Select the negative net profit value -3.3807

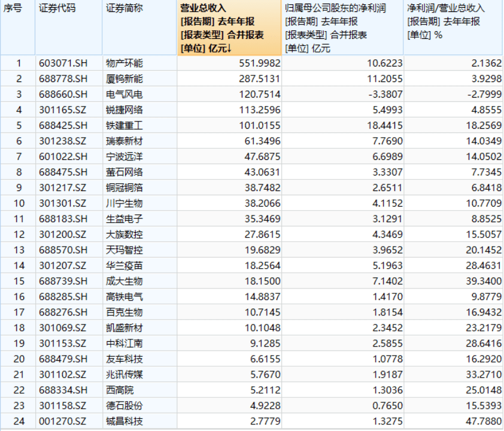(383, 95)
